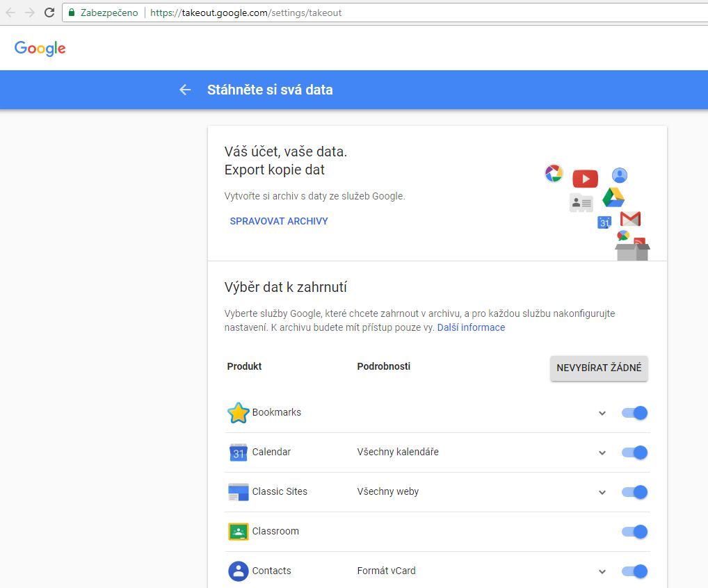708x588 pixels.
Task: Disable the Classroom switch
Action: (634, 532)
